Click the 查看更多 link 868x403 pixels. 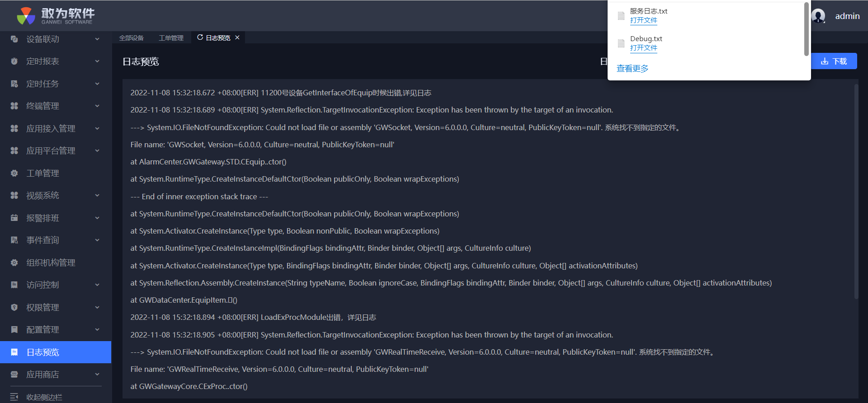[x=632, y=69]
